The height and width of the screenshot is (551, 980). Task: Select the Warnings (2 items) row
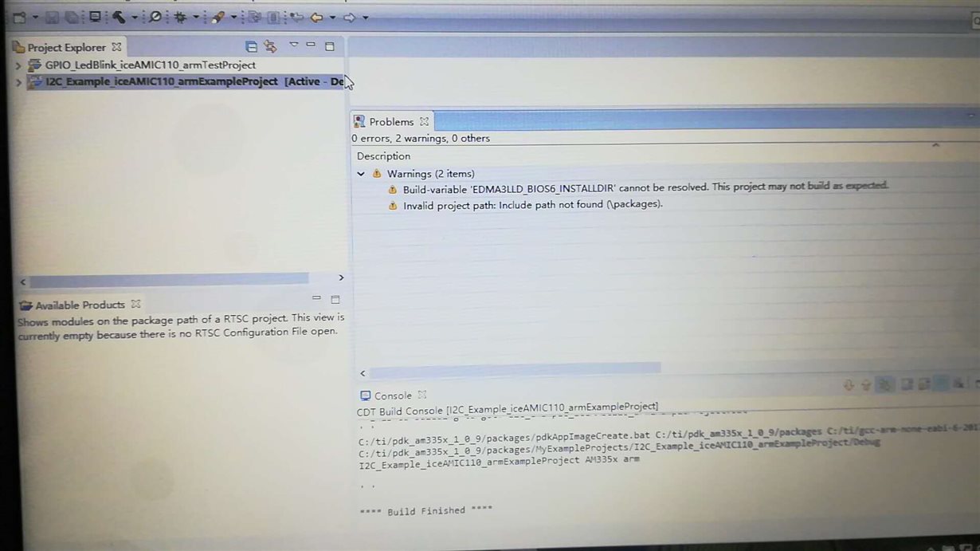coord(431,174)
